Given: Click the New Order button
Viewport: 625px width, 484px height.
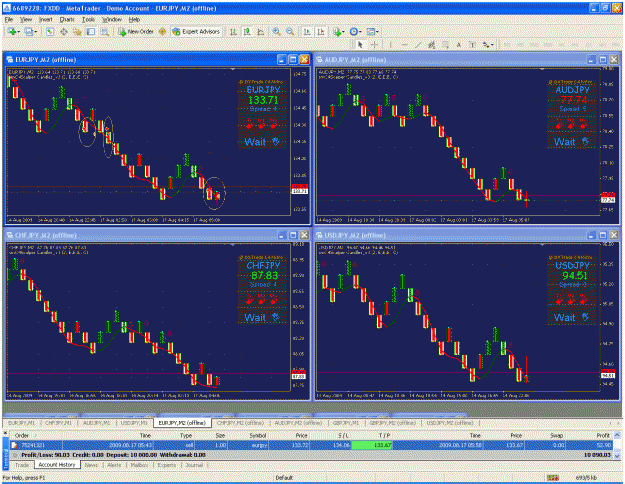Looking at the screenshot, I should click(x=136, y=31).
